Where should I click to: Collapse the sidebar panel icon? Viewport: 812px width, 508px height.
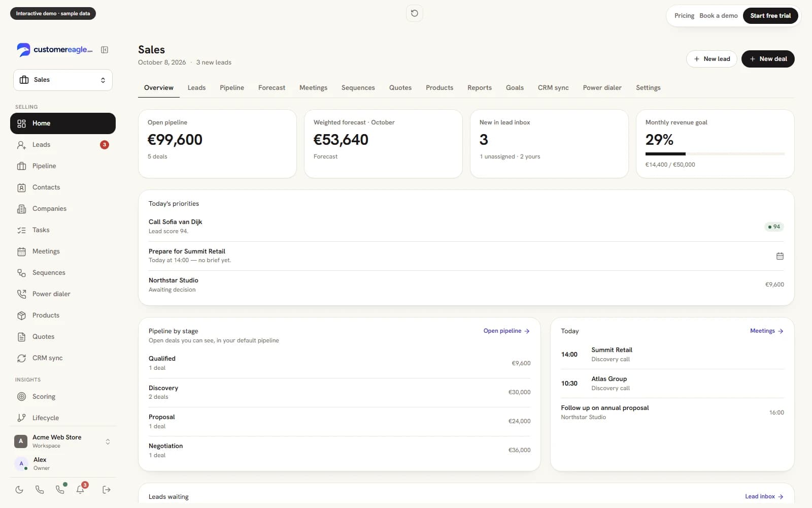click(x=105, y=50)
